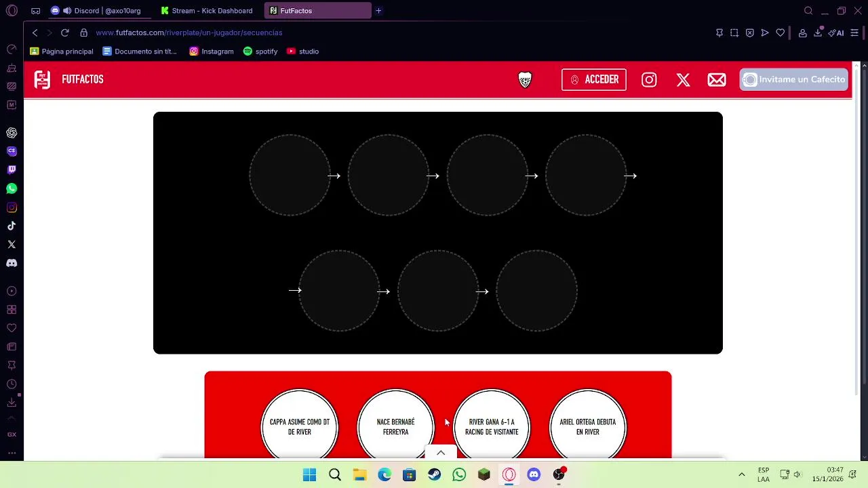This screenshot has width=868, height=488.
Task: Open FutFactos X profile icon
Action: [683, 80]
